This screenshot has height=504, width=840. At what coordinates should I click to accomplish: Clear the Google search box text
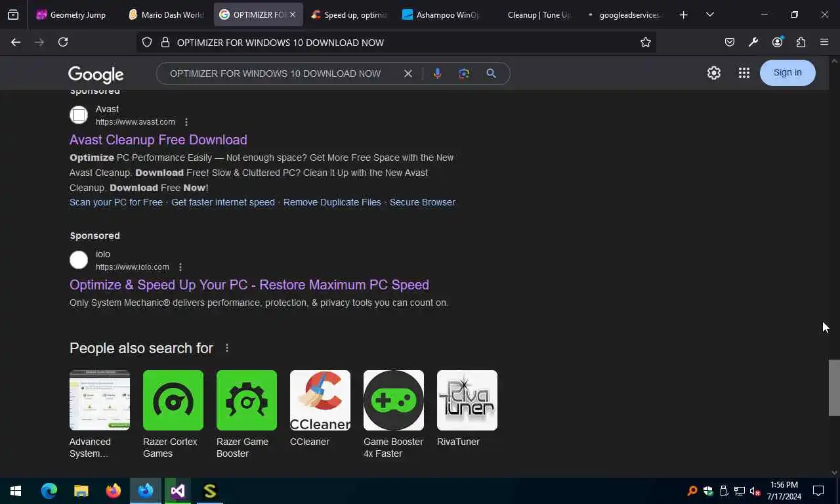(x=408, y=73)
